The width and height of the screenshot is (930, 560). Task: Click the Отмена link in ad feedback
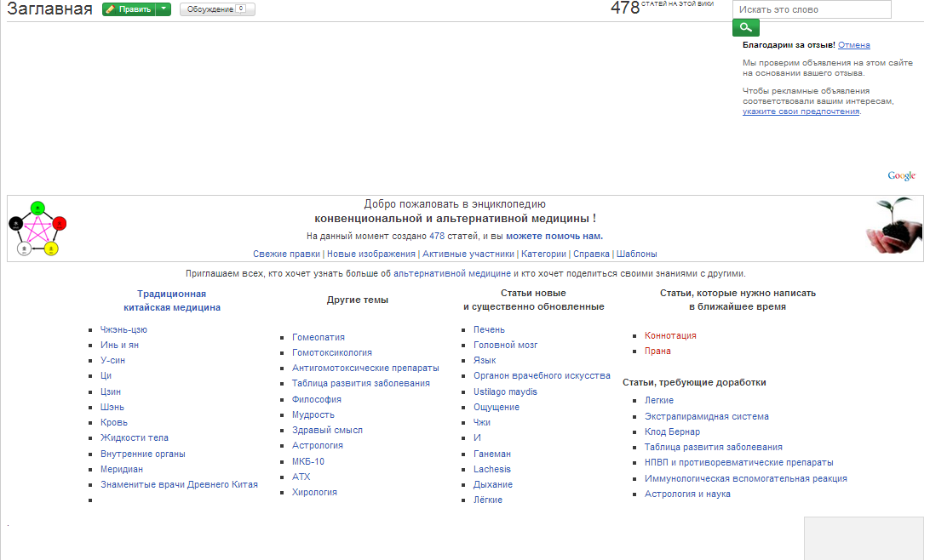point(853,45)
